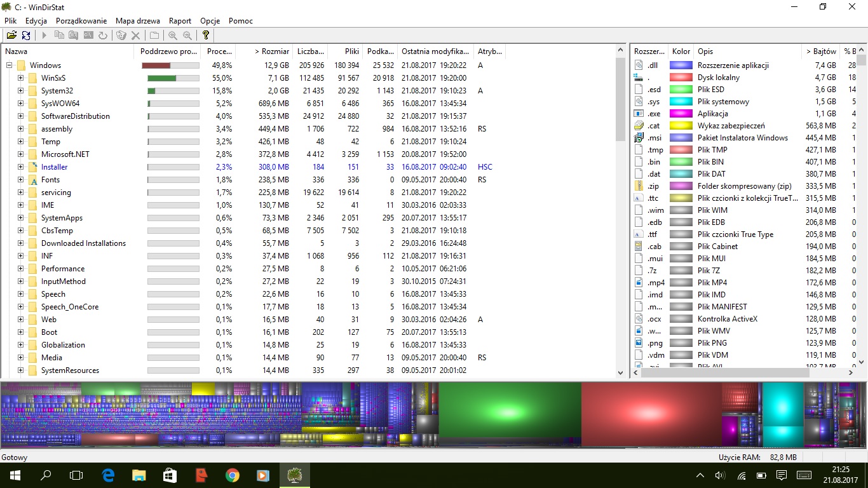The height and width of the screenshot is (488, 868).
Task: Click the yellow Help question mark icon
Action: pyautogui.click(x=205, y=36)
